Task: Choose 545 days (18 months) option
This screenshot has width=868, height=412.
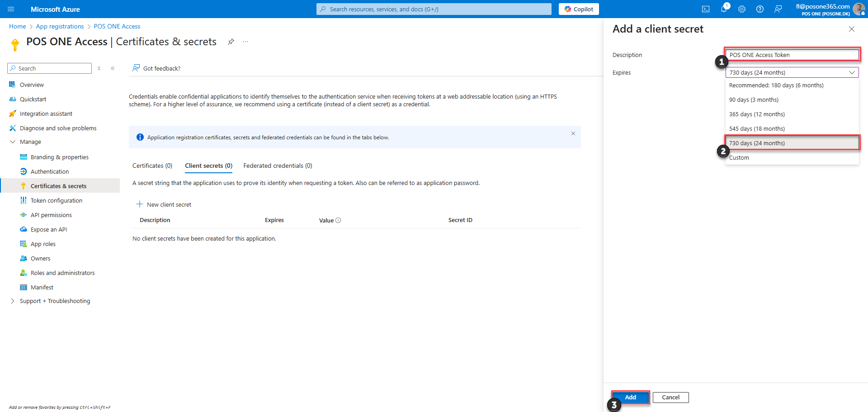Action: click(792, 128)
